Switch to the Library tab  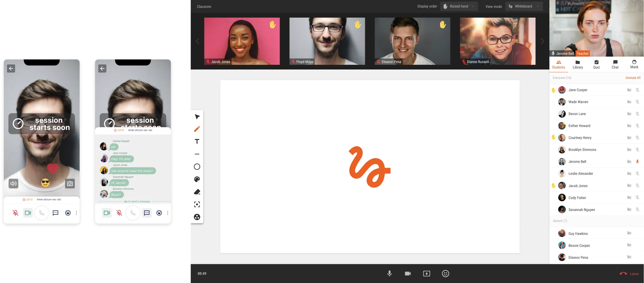pyautogui.click(x=578, y=64)
